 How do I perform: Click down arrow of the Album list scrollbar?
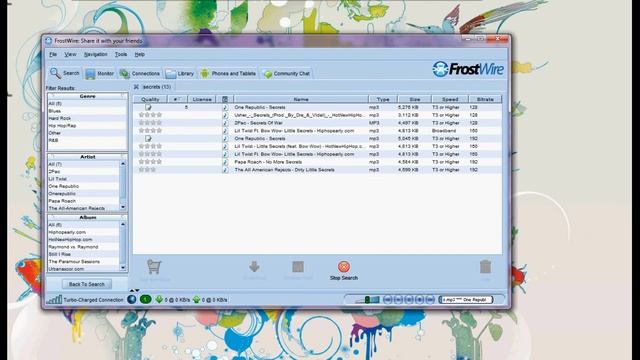(123, 268)
